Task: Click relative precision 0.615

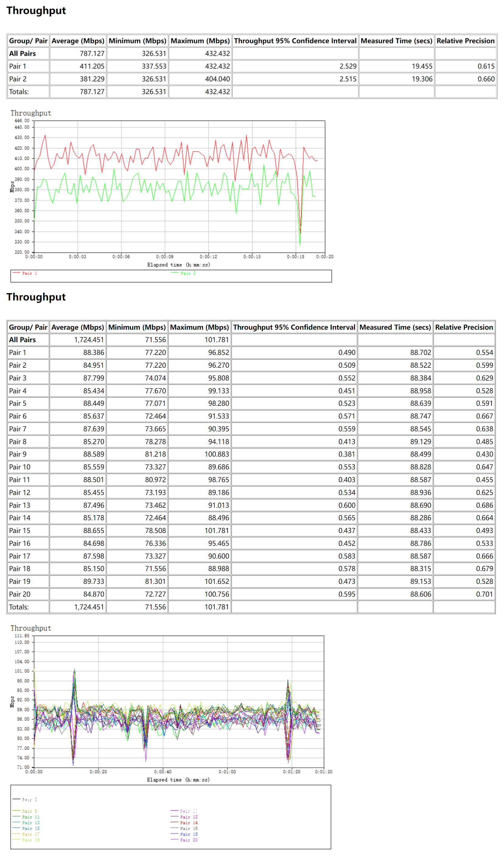Action: 466,66
